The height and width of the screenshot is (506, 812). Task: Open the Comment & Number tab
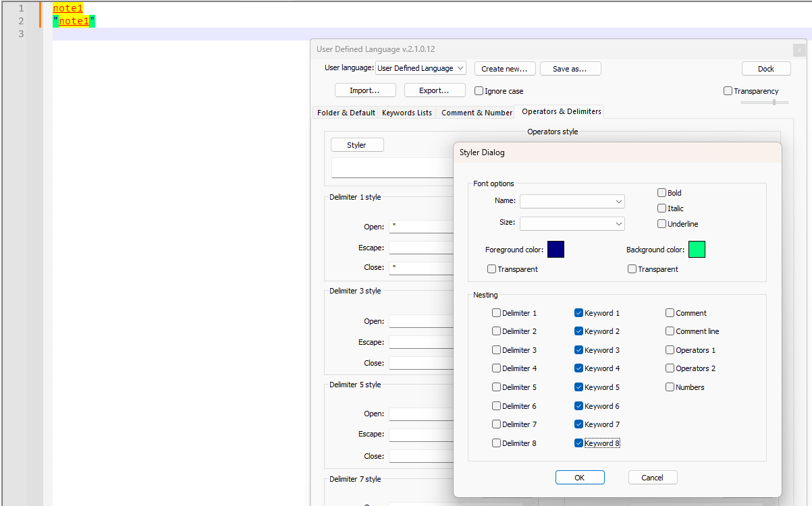[476, 113]
